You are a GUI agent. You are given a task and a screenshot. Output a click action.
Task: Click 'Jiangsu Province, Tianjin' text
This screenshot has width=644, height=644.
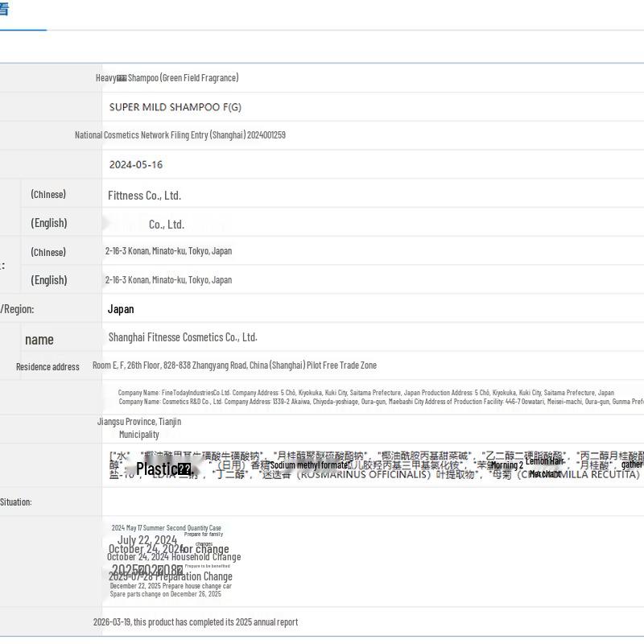[x=139, y=422]
